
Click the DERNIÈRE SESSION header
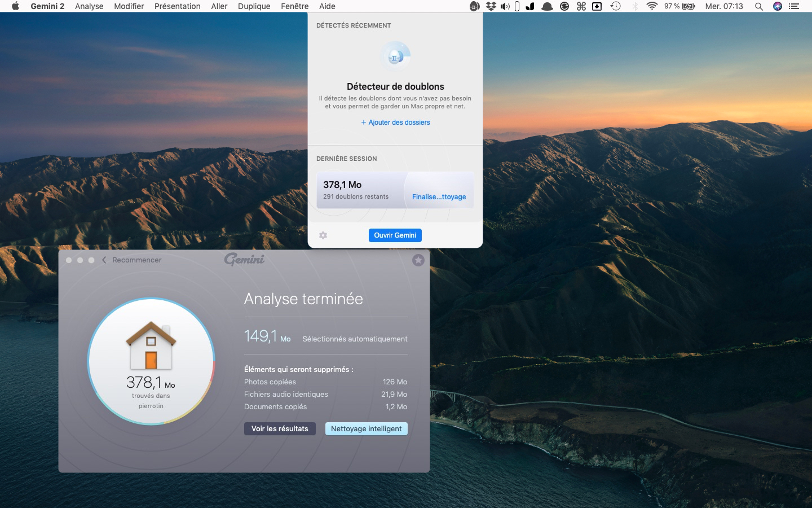347,159
